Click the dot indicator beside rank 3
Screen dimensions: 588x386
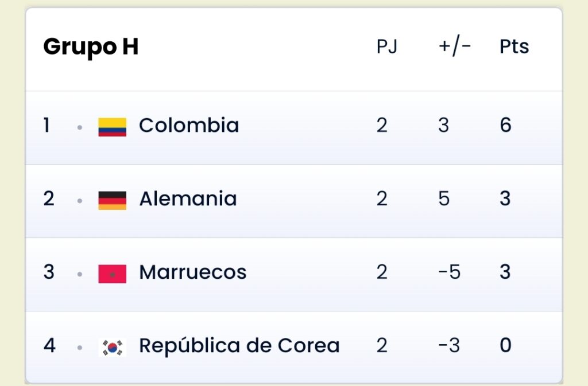pos(79,274)
